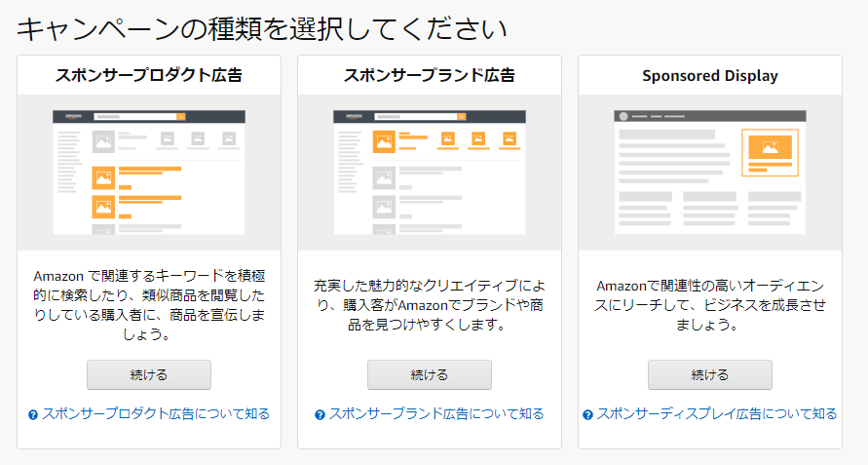
Task: Open スポンサーディスプレイ広告について知る link
Action: 717,414
